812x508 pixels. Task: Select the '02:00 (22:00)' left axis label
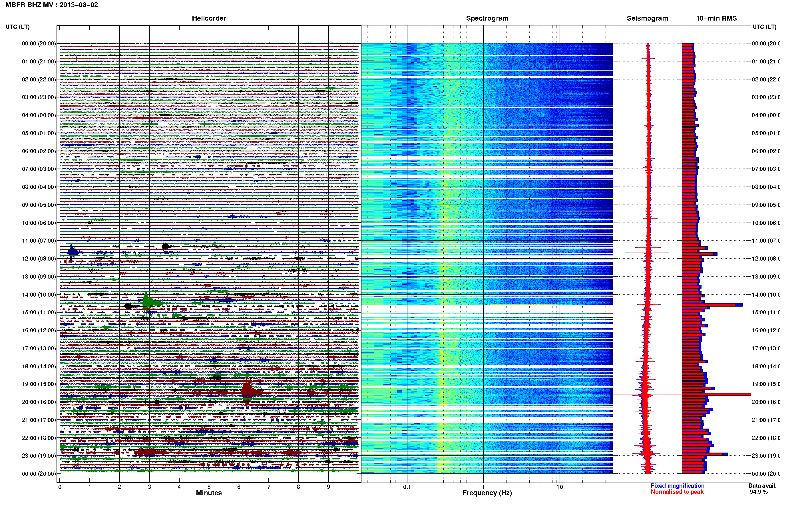(x=39, y=79)
